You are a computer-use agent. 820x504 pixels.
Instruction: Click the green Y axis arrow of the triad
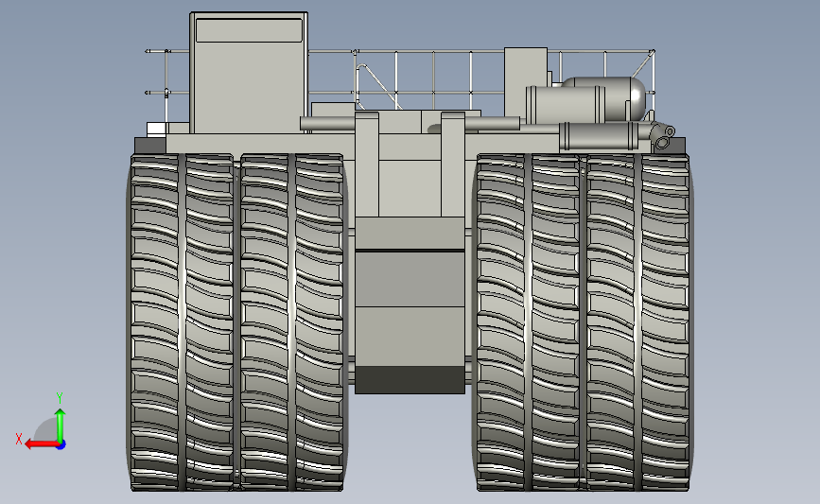point(61,425)
